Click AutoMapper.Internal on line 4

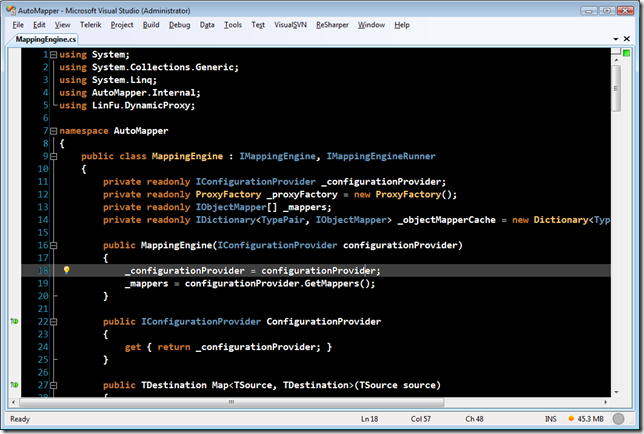tap(144, 93)
